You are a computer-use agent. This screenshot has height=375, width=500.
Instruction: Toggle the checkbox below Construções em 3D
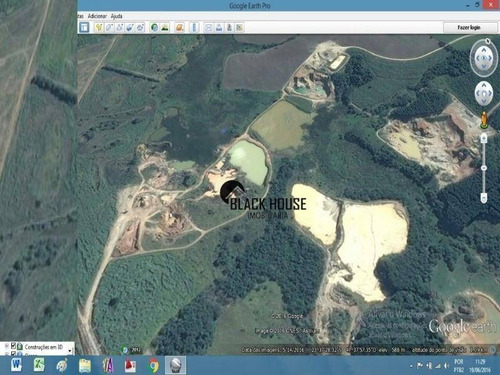(x=14, y=353)
